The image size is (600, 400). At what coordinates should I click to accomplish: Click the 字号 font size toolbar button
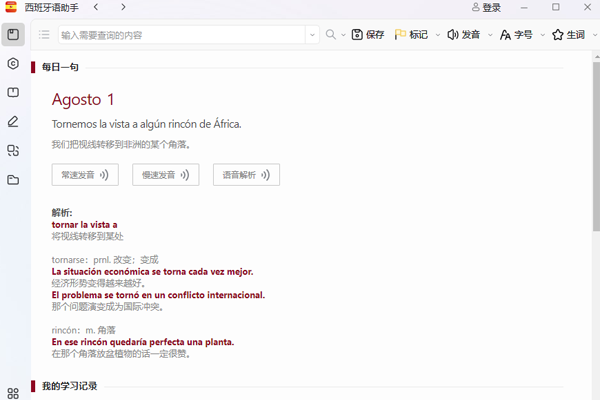[516, 35]
